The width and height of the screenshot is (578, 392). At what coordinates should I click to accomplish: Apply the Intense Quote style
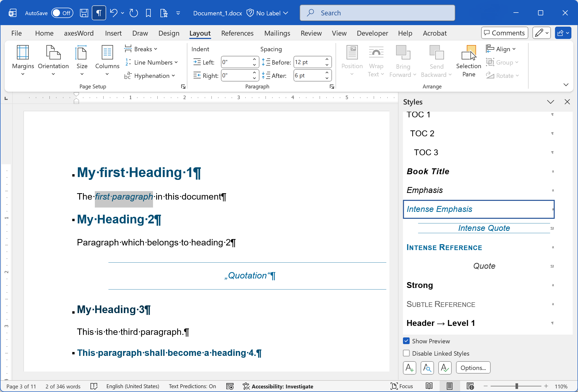(479, 228)
